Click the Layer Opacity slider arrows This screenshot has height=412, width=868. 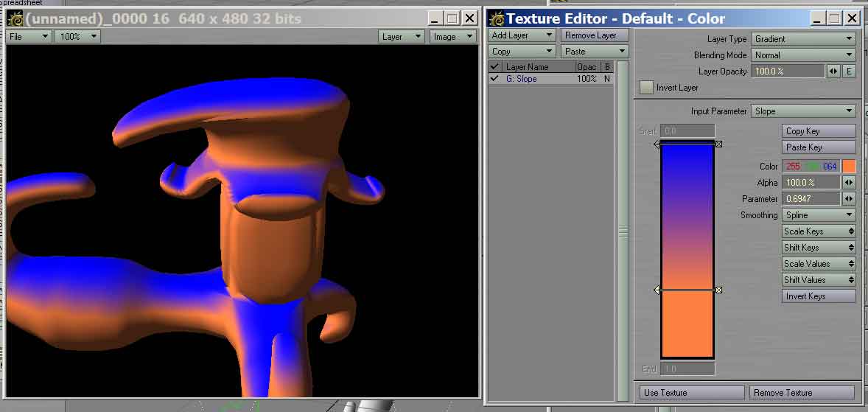[x=833, y=71]
